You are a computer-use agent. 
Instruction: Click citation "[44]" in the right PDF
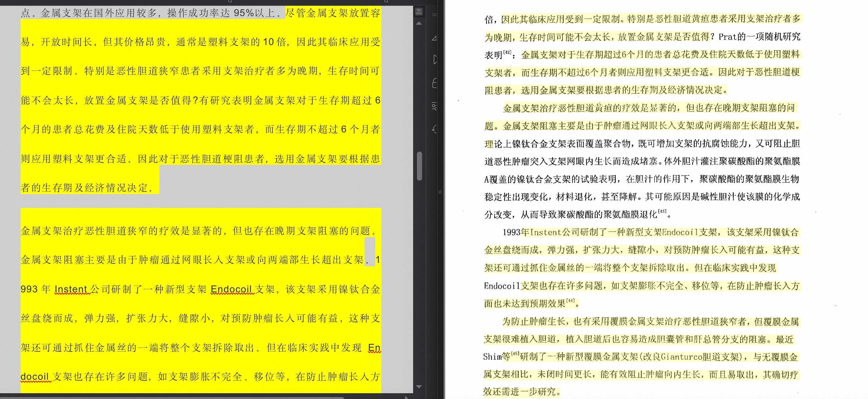(570, 301)
